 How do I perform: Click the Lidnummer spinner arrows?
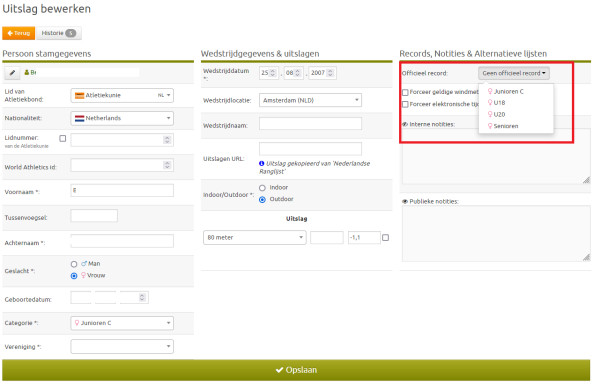[167, 140]
